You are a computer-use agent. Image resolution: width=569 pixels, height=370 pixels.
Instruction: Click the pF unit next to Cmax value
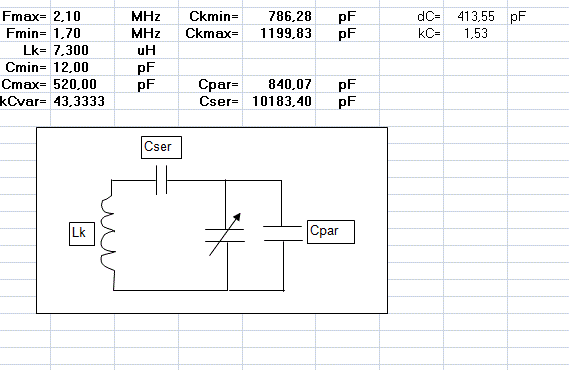pyautogui.click(x=146, y=85)
